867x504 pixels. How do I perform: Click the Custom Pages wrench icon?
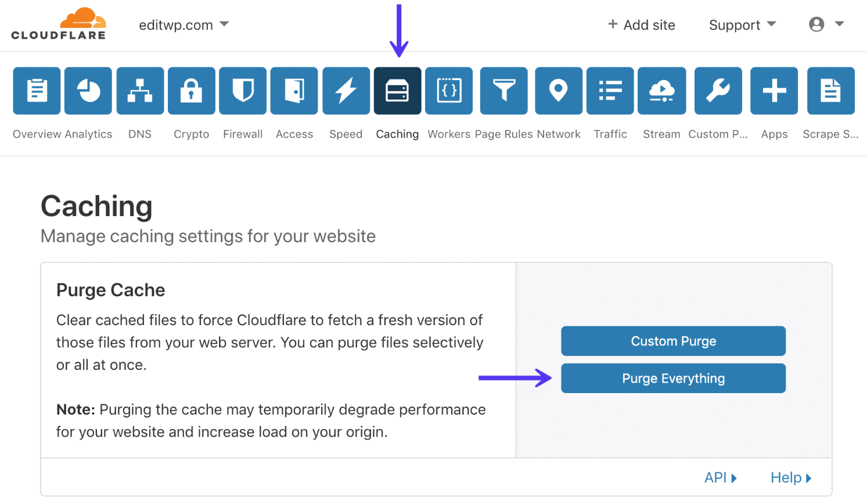[718, 91]
